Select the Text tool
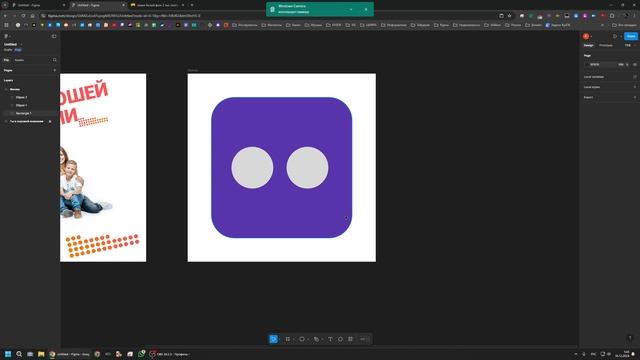The image size is (640, 360). 330,339
